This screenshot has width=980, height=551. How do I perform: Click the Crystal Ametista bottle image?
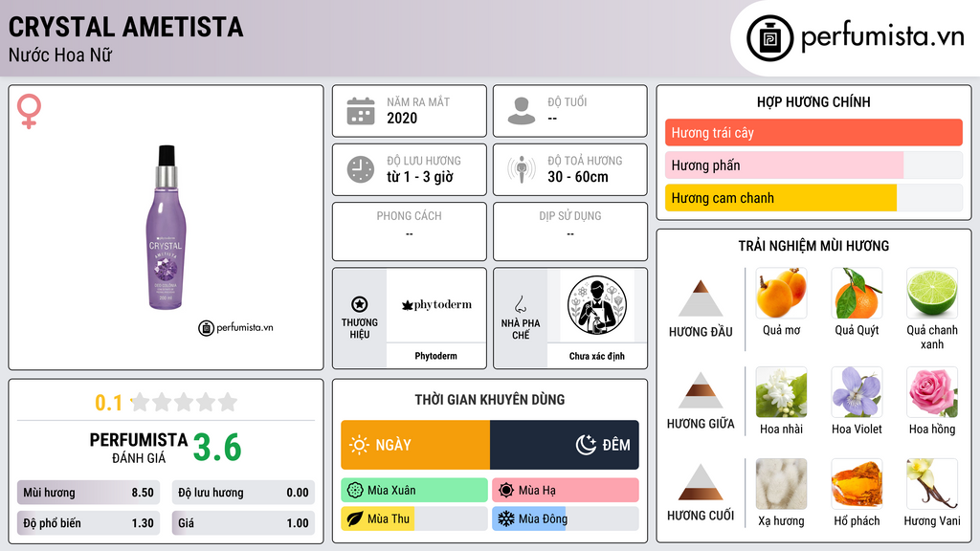pos(166,228)
